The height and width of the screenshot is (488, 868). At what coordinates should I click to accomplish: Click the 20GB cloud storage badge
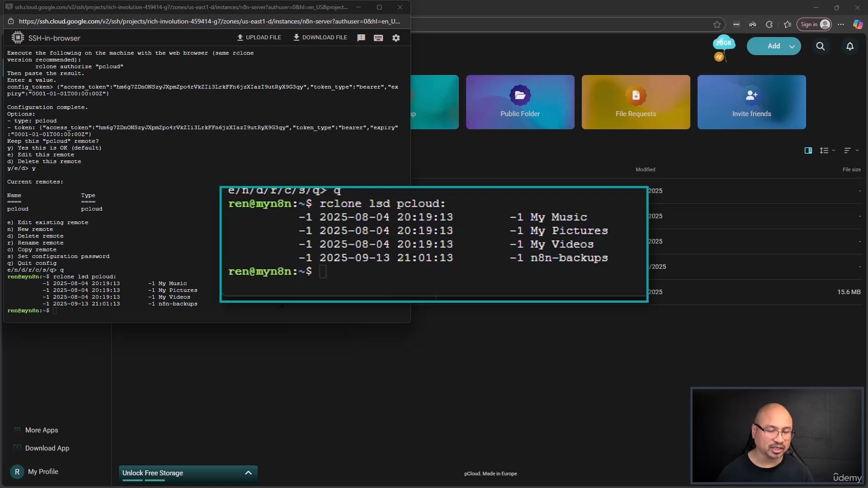pyautogui.click(x=723, y=43)
